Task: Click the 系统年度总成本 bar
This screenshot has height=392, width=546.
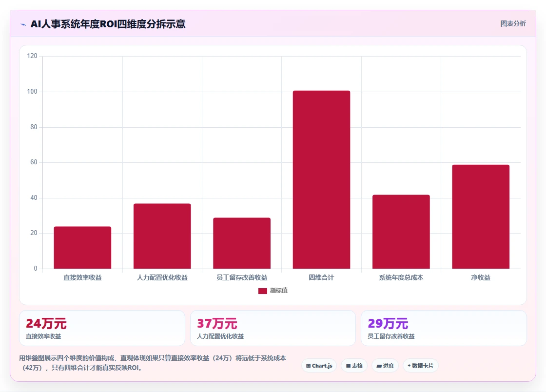Action: click(x=401, y=232)
